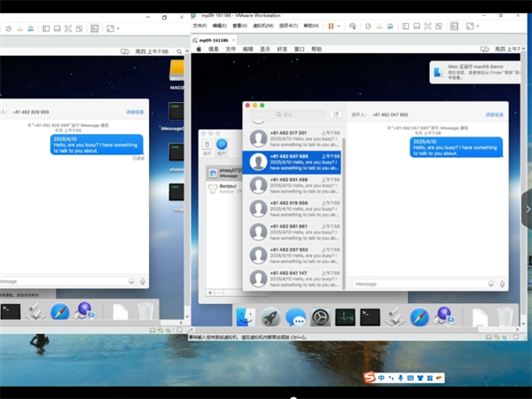
Task: Click the compose new message icon
Action: click(x=335, y=114)
